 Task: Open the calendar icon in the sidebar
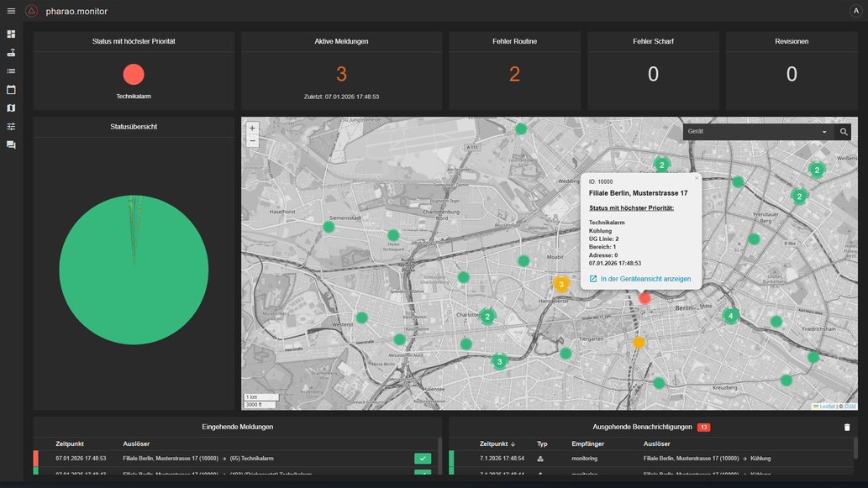[x=11, y=90]
